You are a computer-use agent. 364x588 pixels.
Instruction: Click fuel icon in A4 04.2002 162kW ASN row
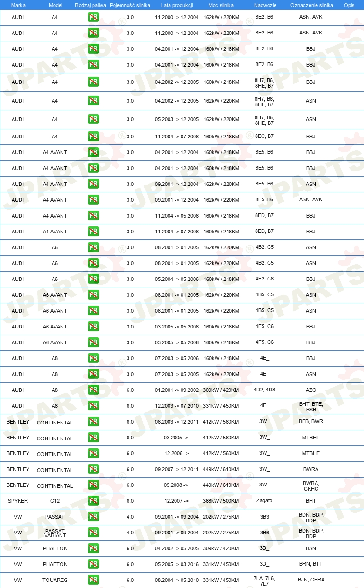click(x=93, y=101)
